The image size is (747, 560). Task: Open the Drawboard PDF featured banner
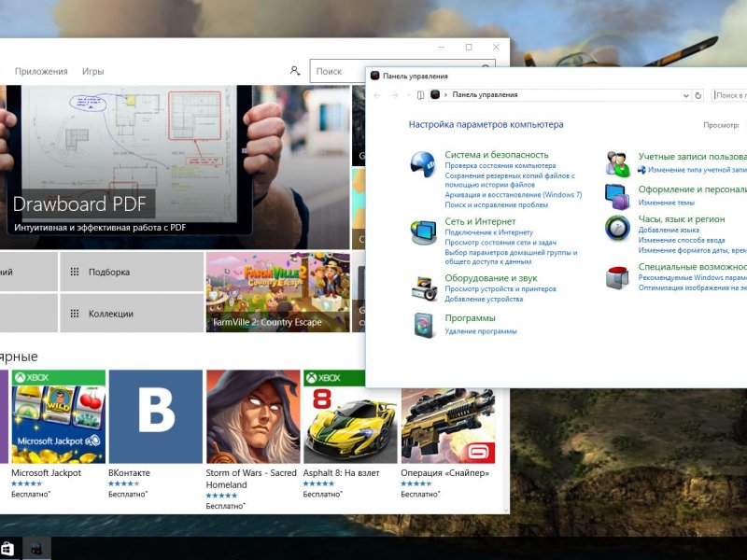[175, 167]
